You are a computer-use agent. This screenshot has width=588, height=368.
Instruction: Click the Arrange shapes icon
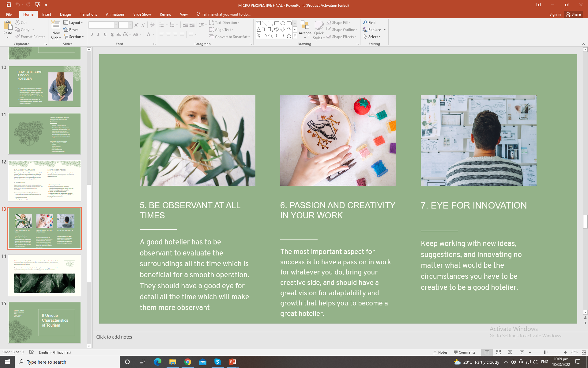pyautogui.click(x=305, y=27)
